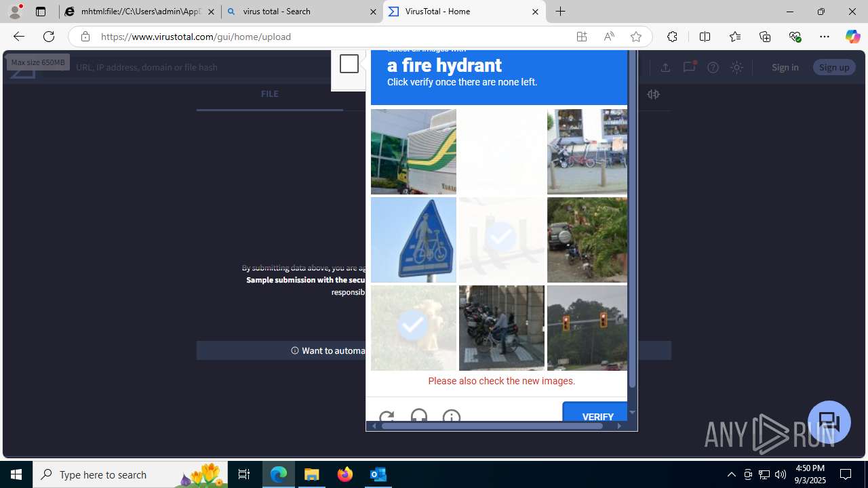This screenshot has height=488, width=868.
Task: Click taskbar search box
Action: point(130,474)
